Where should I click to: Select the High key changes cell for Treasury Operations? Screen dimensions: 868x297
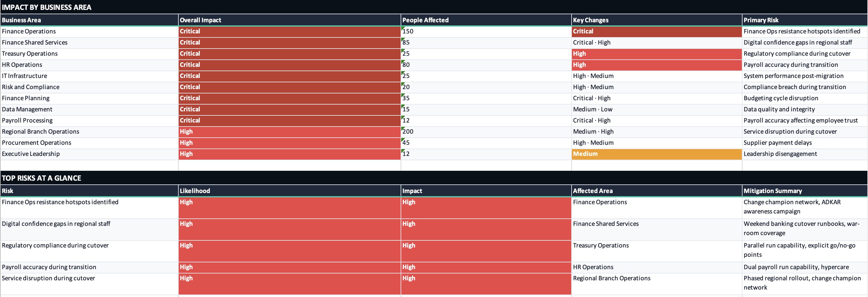pos(657,54)
